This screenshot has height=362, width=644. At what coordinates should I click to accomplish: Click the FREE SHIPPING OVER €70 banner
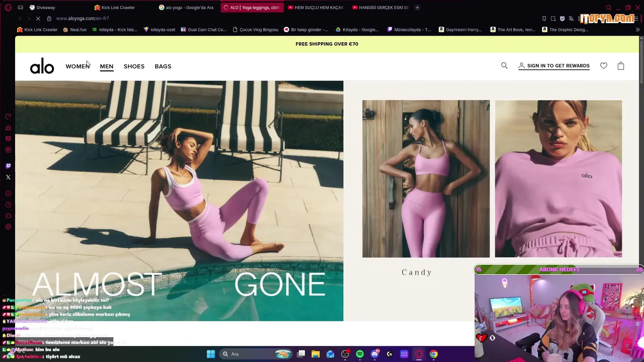pos(327,44)
